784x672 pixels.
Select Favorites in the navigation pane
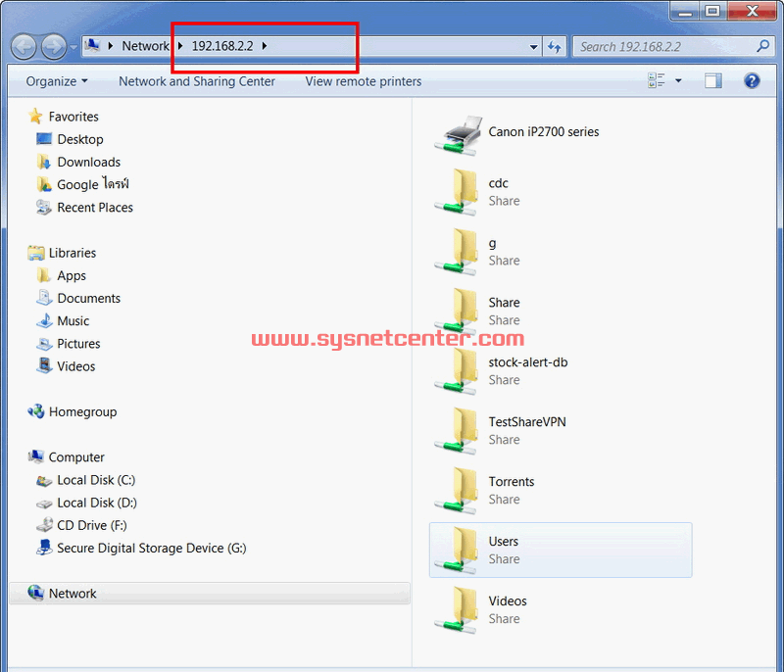[73, 117]
